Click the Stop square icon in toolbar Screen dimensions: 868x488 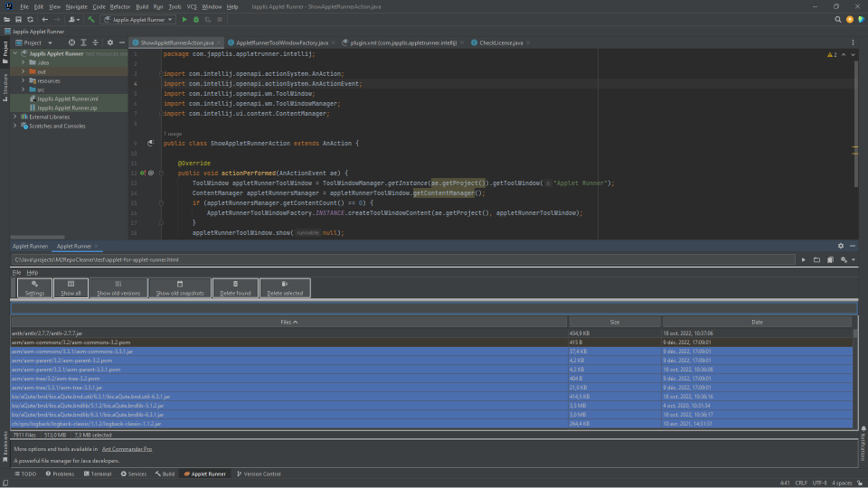coord(220,19)
